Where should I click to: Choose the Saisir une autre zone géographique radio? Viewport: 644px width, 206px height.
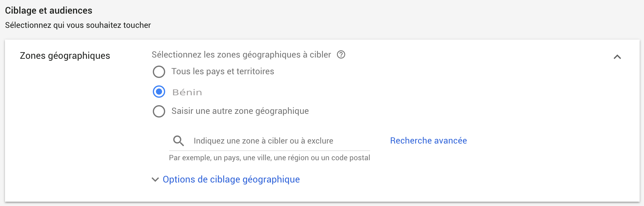click(x=159, y=111)
